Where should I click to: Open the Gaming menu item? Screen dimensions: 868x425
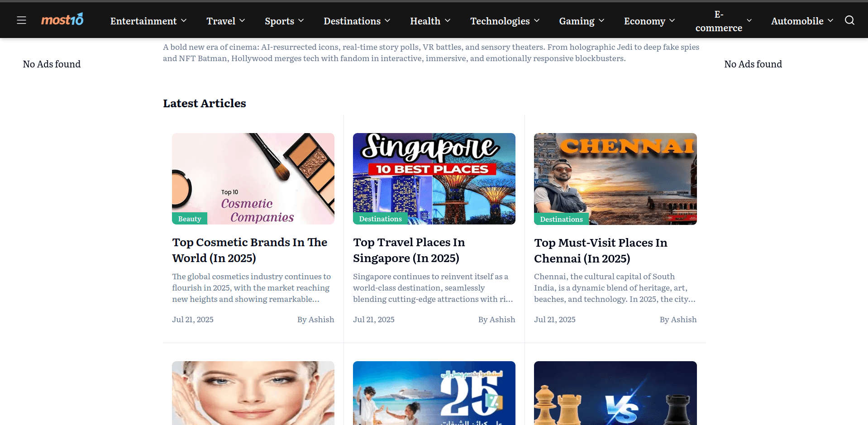(x=577, y=21)
